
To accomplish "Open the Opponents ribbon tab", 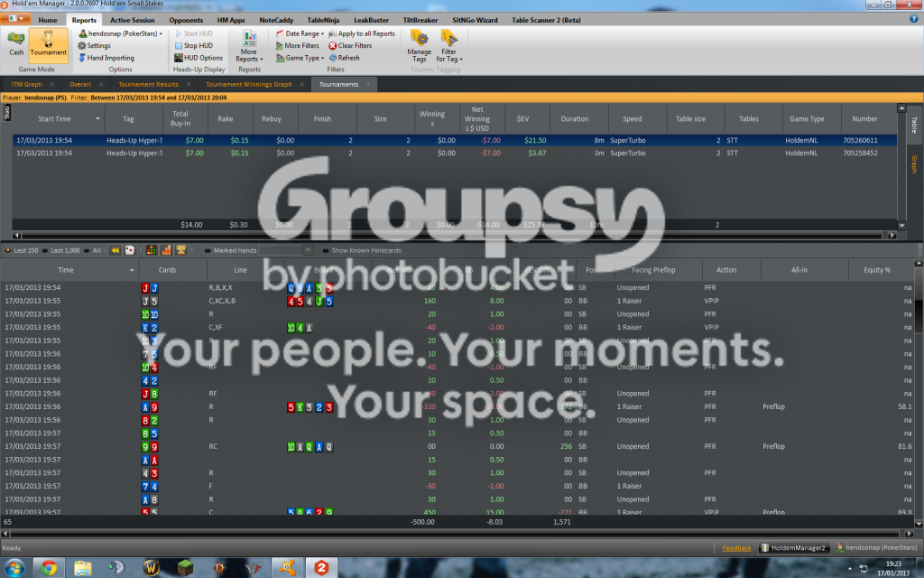I will (186, 20).
